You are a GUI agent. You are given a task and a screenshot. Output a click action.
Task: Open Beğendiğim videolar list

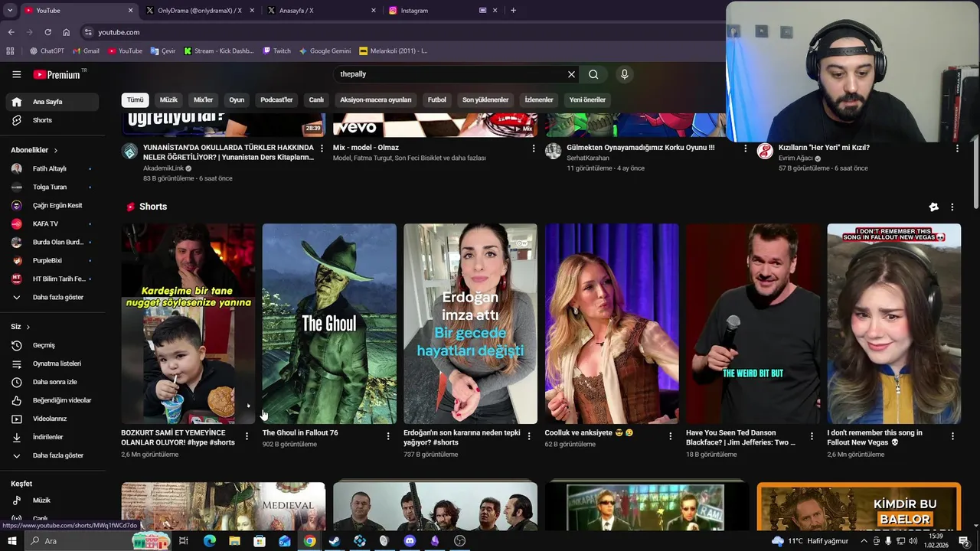click(x=52, y=400)
